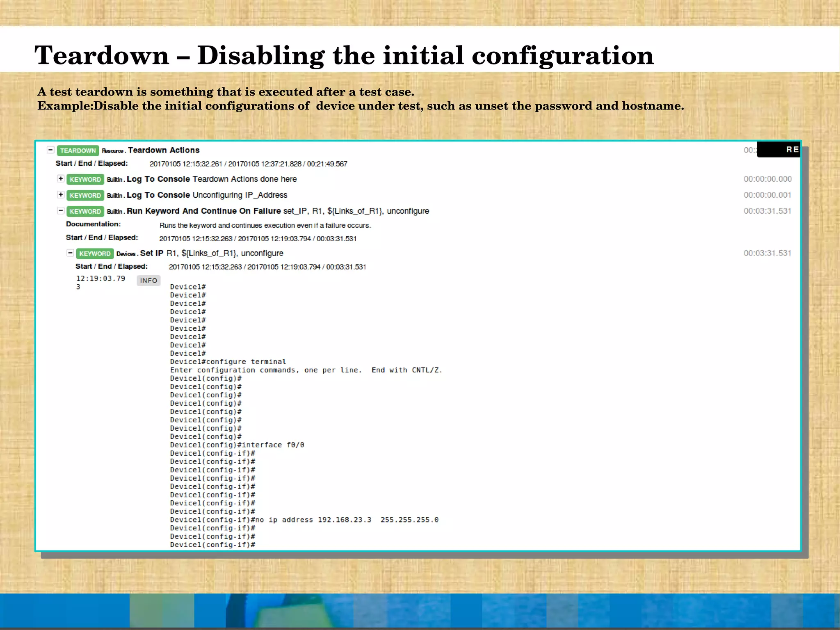Collapse the Run Keyword And Continue On Failure keyword
This screenshot has height=630, width=840.
point(61,210)
